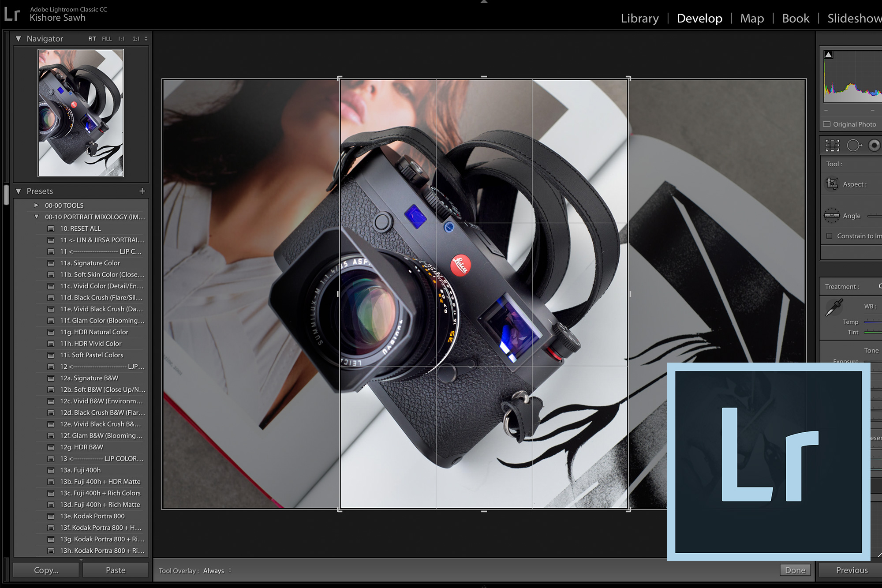Adjust the Angle slider
This screenshot has width=882, height=588.
875,216
